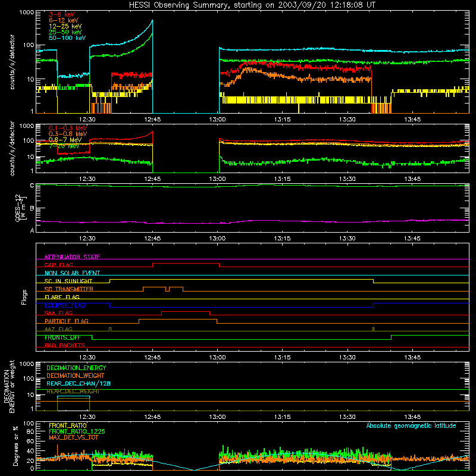Viewport: 476px width, 476px height.
Task: Click the 'DECIMATION_ENERGY' legend label
Action: click(x=76, y=368)
